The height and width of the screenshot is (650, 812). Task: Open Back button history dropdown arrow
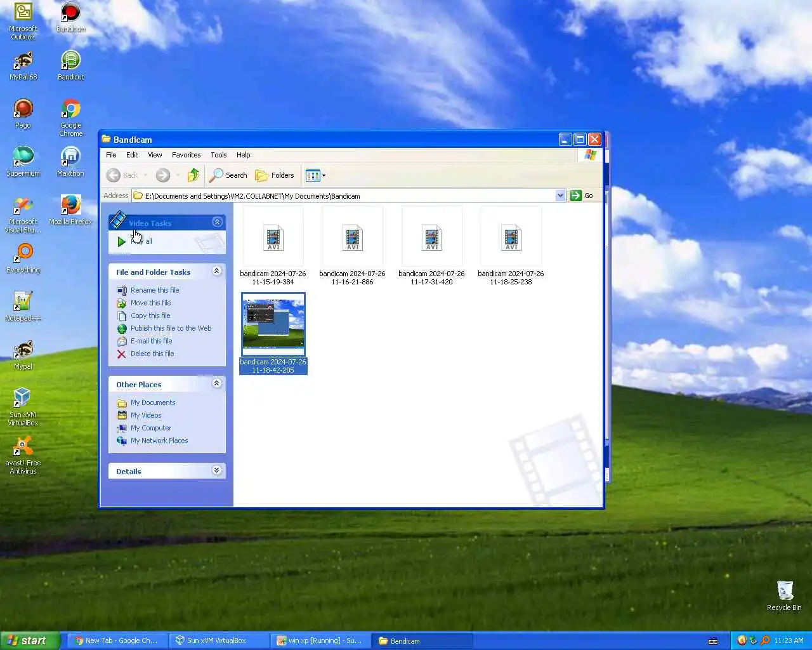pos(145,175)
